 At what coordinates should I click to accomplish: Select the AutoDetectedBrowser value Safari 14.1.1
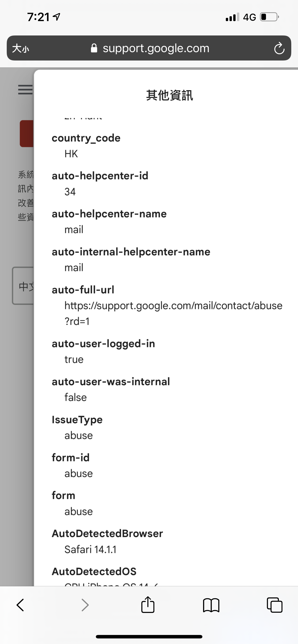90,549
